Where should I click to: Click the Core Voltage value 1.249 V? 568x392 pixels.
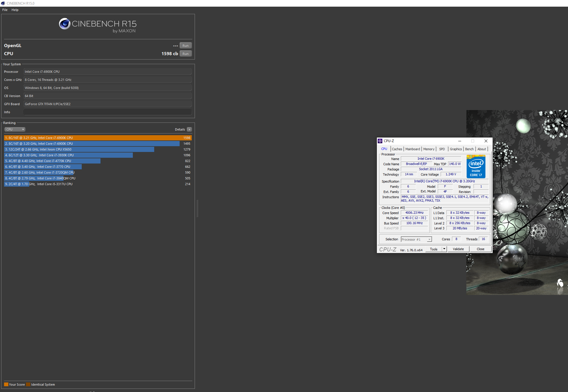pyautogui.click(x=451, y=174)
